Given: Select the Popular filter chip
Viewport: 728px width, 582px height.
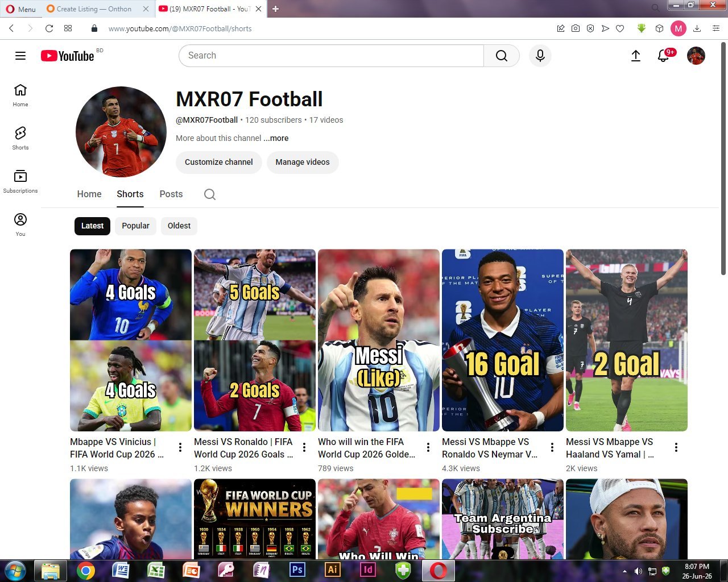Looking at the screenshot, I should (x=135, y=226).
